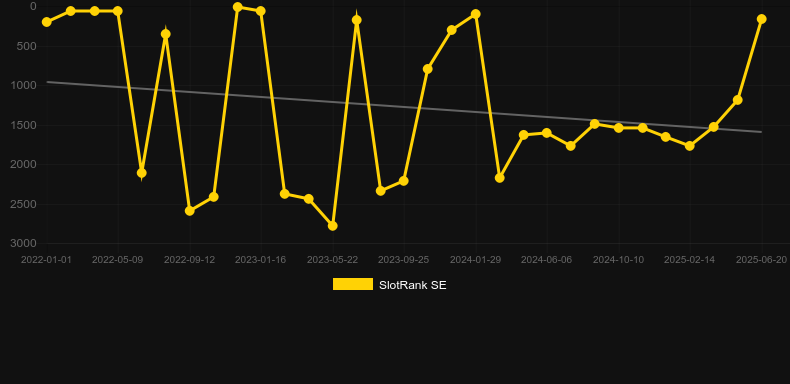This screenshot has width=790, height=384.
Task: Select the data point above 2024-01-29
Action: 476,14
